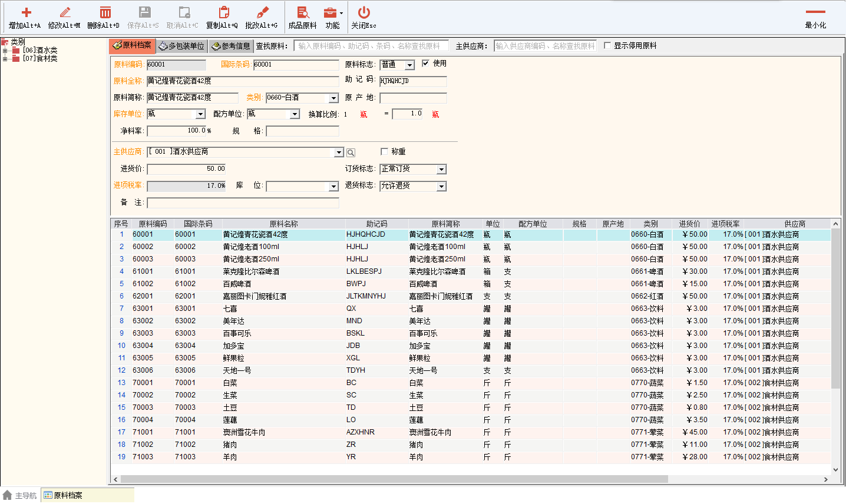Select the row 嘉丽图卡门妮雅红酒
Image resolution: width=846 pixels, height=504 pixels.
click(471, 296)
